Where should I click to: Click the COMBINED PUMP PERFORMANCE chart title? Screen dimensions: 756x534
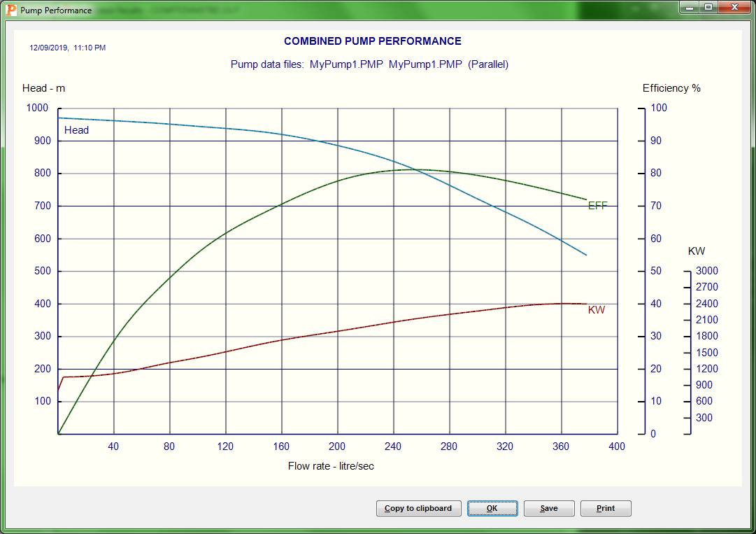click(x=372, y=41)
